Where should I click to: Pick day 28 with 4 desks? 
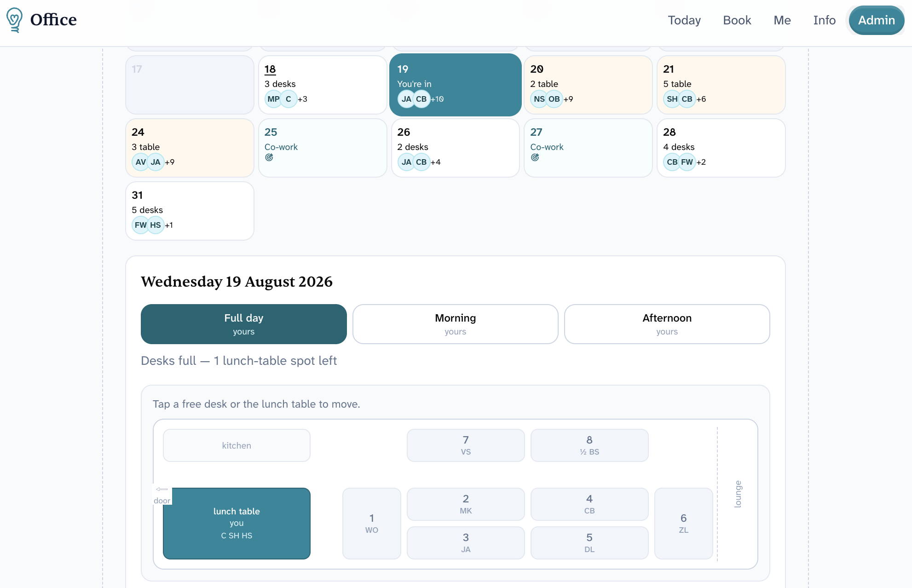(x=721, y=148)
